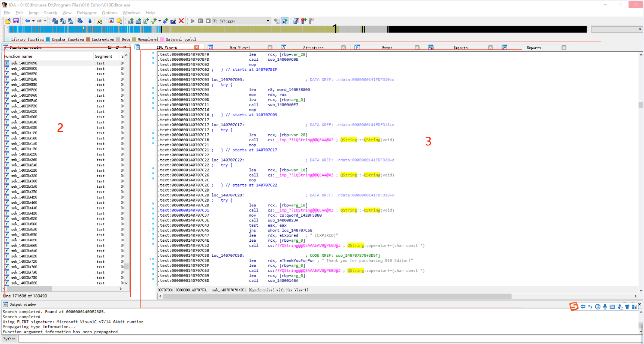Click the blue down-arrow jump icon
The height and width of the screenshot is (344, 644).
(x=90, y=21)
